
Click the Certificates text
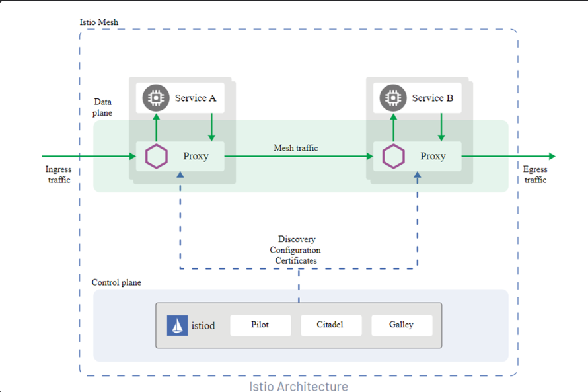(x=296, y=260)
